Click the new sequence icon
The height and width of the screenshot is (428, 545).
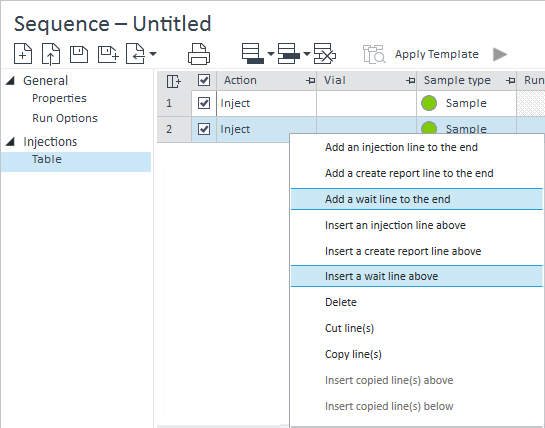(x=23, y=54)
